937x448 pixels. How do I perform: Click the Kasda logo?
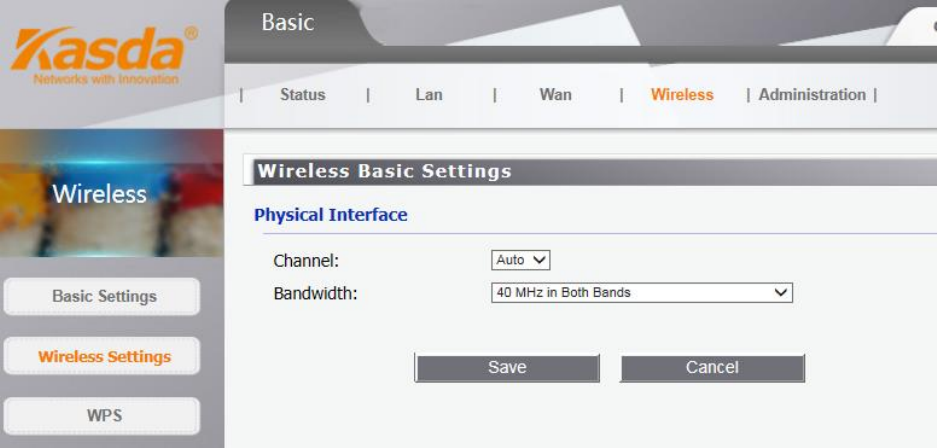[x=104, y=50]
